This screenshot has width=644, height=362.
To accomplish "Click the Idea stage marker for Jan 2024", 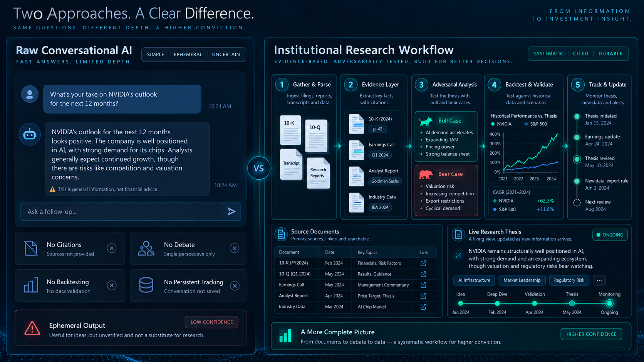I will [x=461, y=304].
